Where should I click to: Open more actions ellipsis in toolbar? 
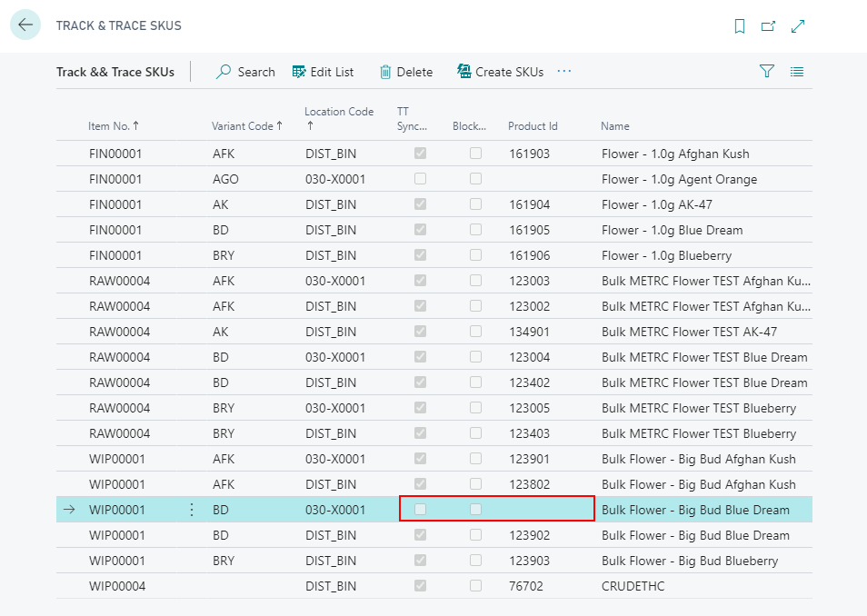564,71
